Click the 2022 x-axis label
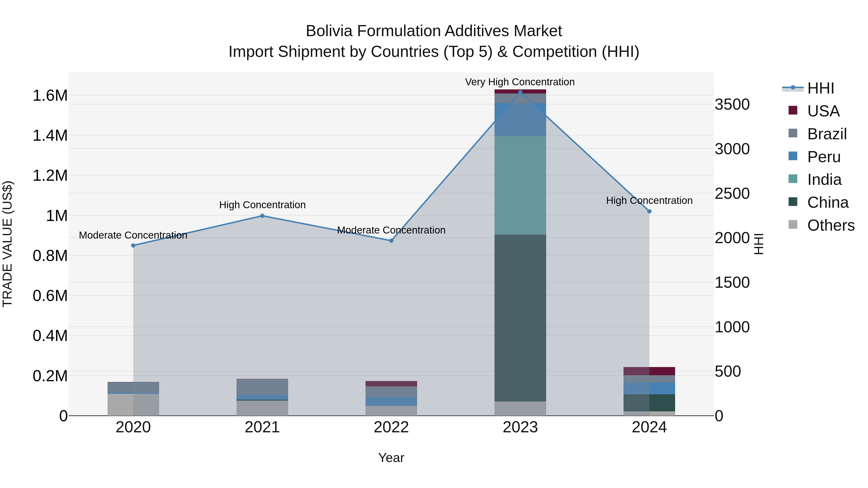868x488 pixels. pyautogui.click(x=391, y=427)
